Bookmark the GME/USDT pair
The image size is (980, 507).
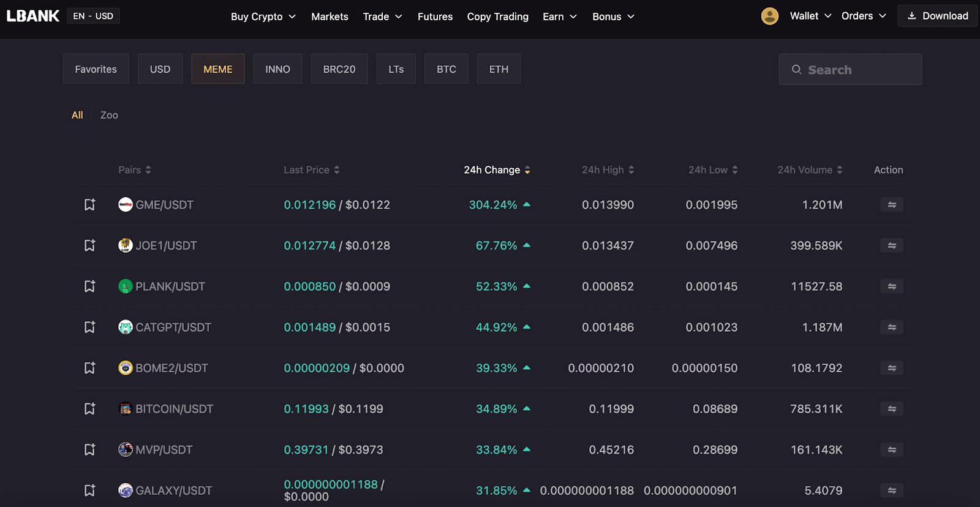[x=89, y=205]
